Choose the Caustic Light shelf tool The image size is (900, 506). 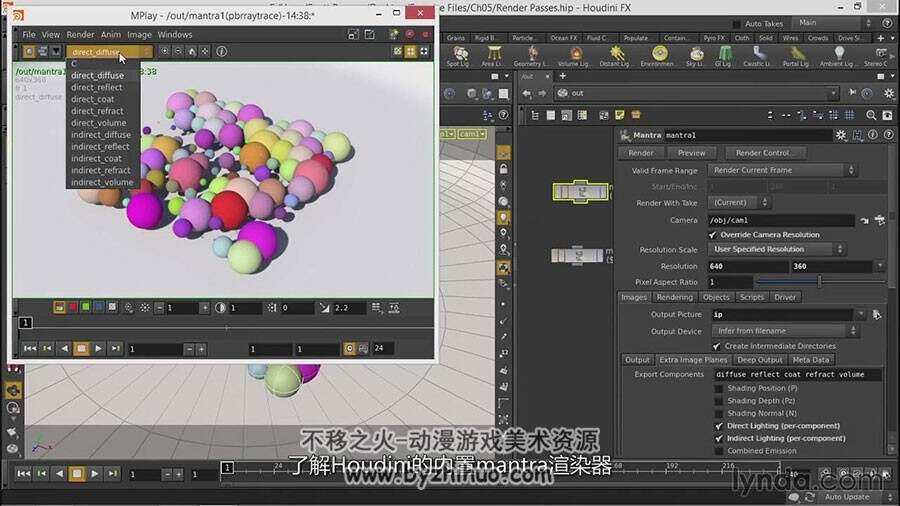pos(758,56)
